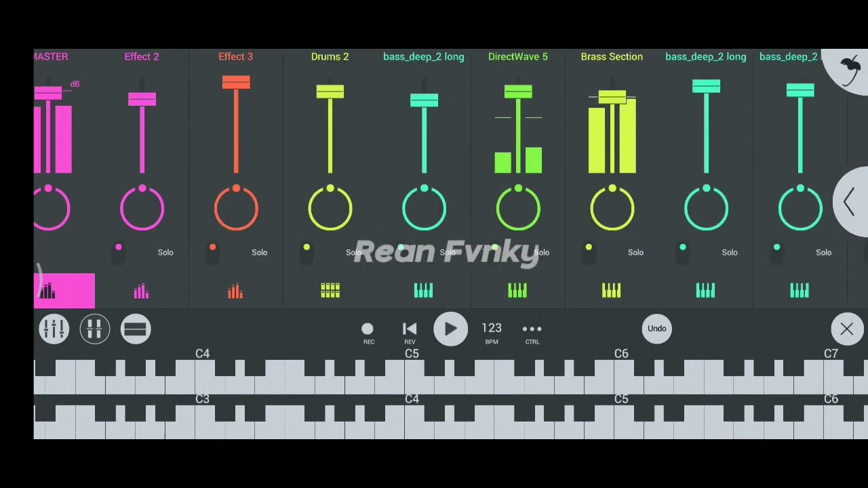Click the DirectWave 5 pan knob
Viewport: 868px width, 488px height.
518,208
